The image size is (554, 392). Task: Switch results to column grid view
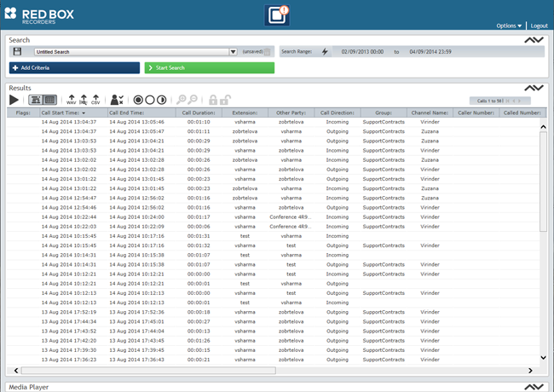tap(49, 100)
